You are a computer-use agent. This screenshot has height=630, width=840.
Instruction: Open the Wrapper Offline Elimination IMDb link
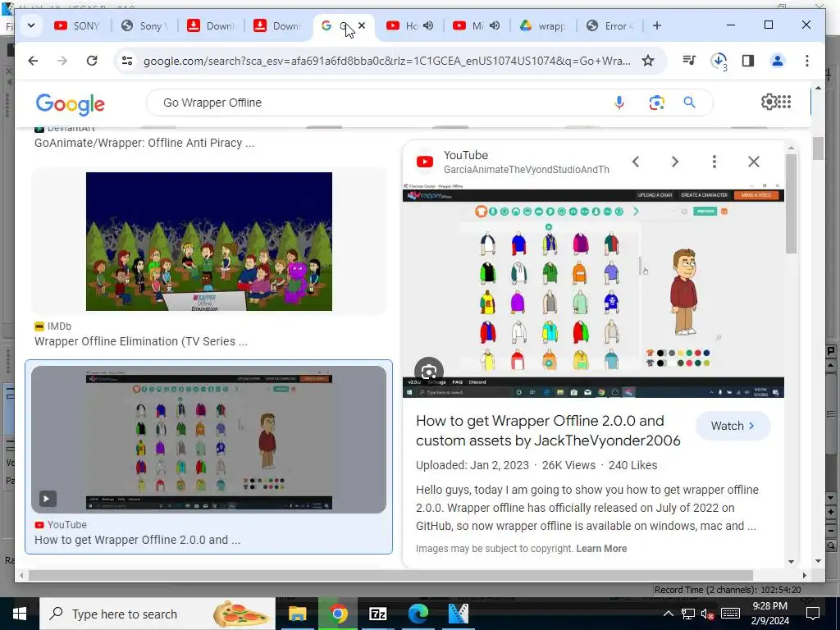point(141,341)
